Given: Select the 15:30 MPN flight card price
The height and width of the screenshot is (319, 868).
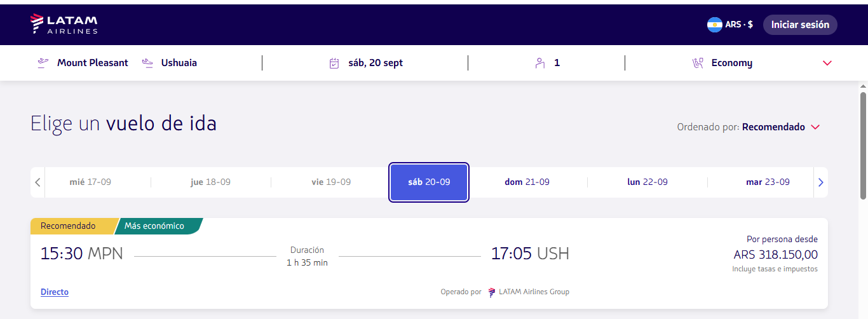Looking at the screenshot, I should point(775,255).
